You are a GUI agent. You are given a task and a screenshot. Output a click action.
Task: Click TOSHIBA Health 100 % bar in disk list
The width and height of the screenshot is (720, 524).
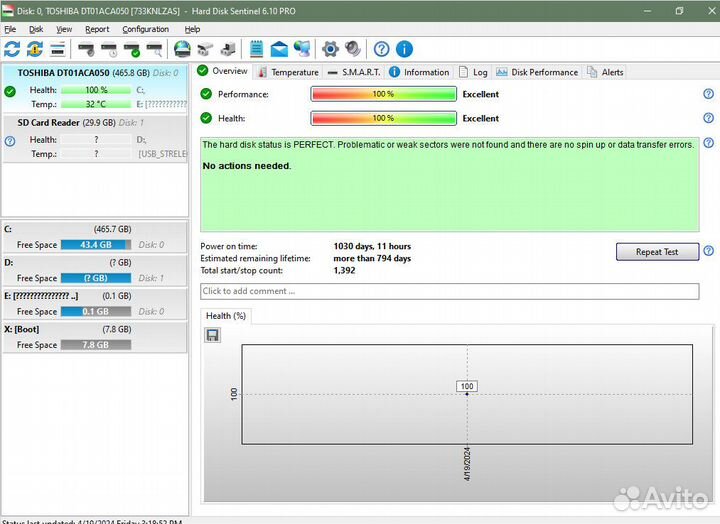tap(96, 90)
